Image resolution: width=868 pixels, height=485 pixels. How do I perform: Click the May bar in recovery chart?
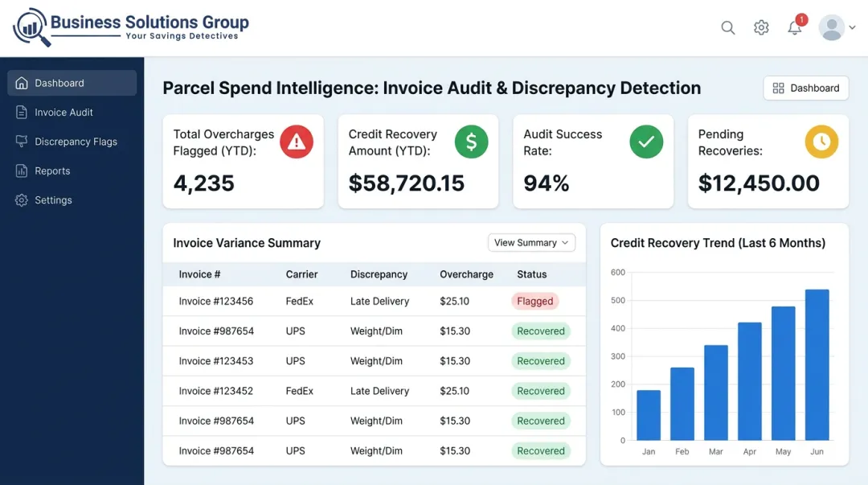pos(784,373)
